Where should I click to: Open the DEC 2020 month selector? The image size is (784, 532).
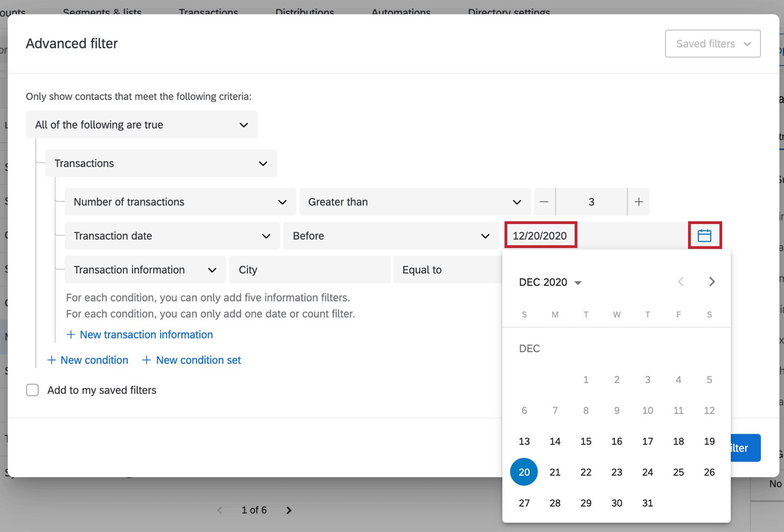click(x=550, y=282)
